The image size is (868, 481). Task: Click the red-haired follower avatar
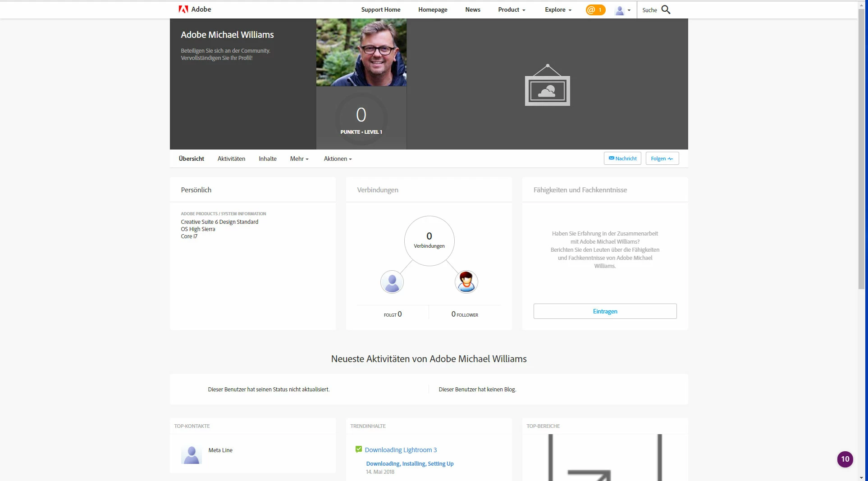(466, 282)
